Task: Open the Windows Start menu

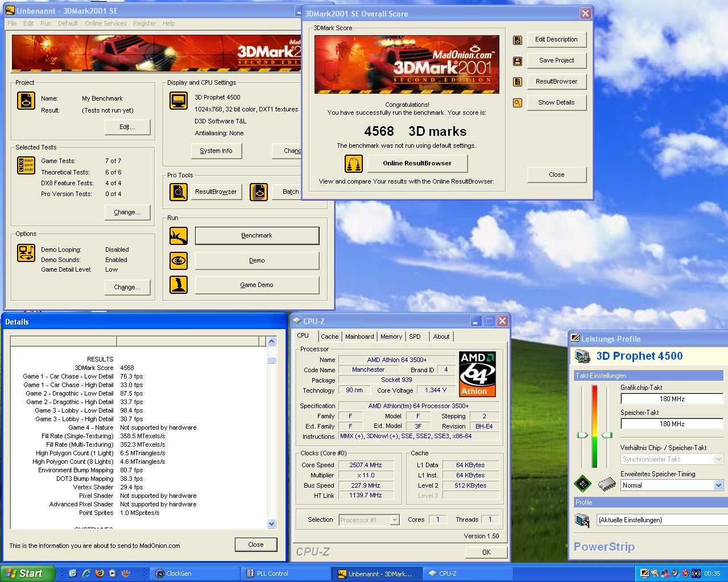Action: click(x=28, y=573)
